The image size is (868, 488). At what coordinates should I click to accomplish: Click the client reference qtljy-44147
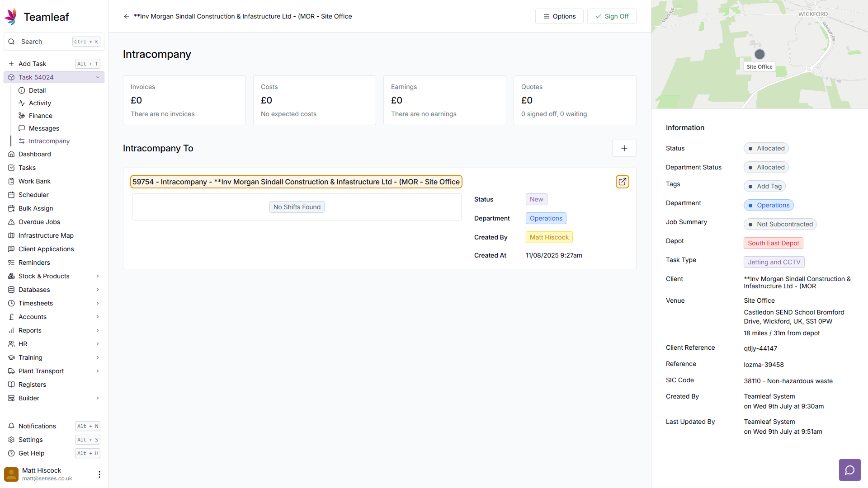(760, 348)
